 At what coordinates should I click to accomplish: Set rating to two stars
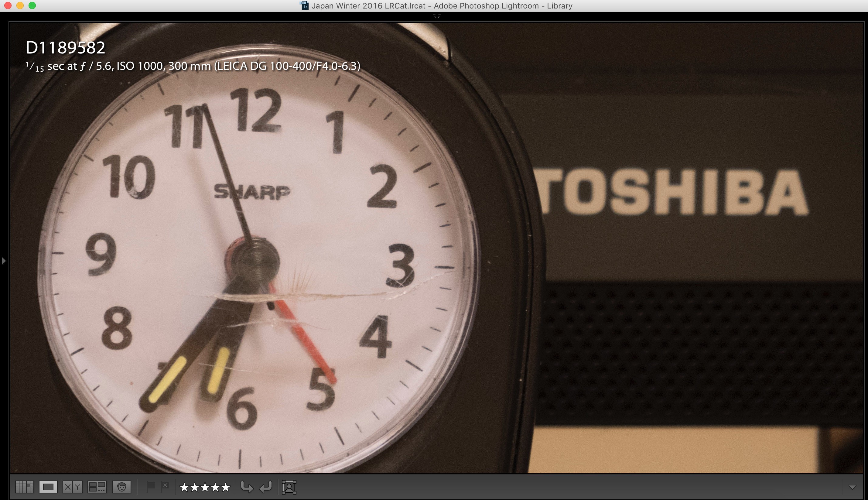(x=195, y=487)
